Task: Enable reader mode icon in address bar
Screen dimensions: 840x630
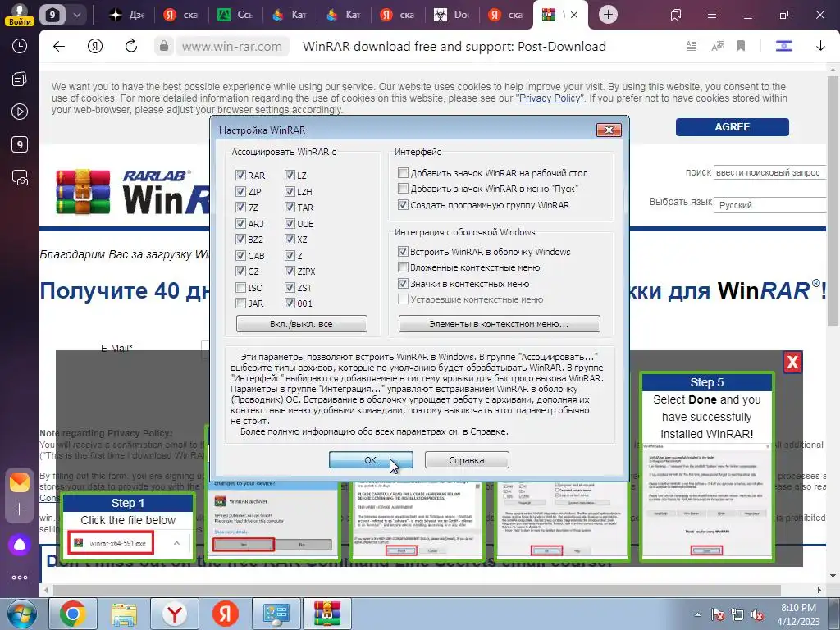Action: (692, 47)
